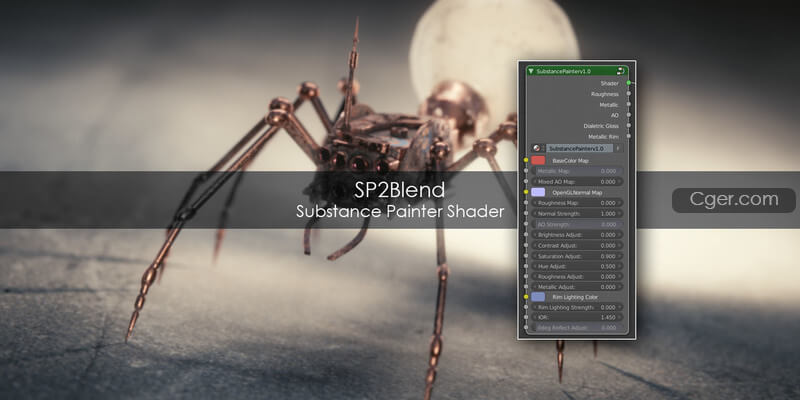Click the Brightness Adjust input socket
The image size is (800, 400).
click(526, 235)
